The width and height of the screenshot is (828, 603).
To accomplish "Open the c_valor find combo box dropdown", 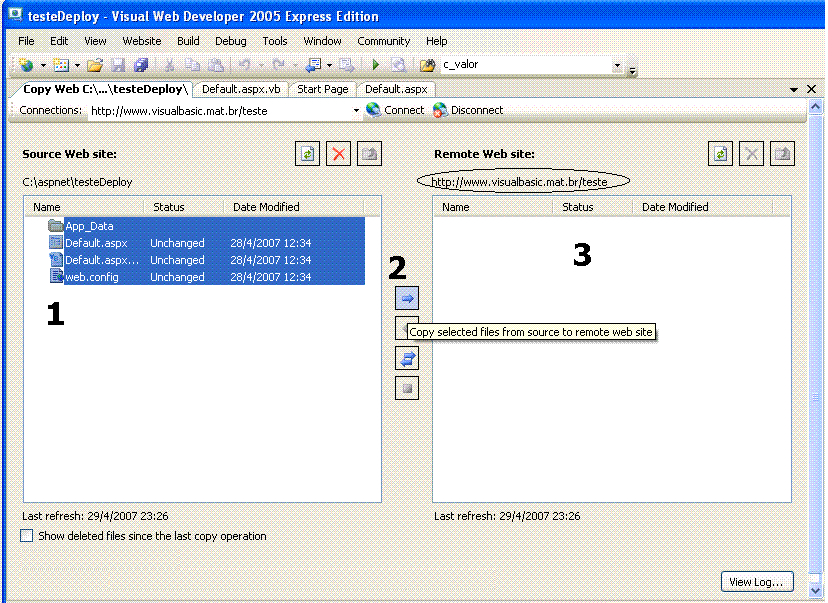I will pyautogui.click(x=617, y=66).
